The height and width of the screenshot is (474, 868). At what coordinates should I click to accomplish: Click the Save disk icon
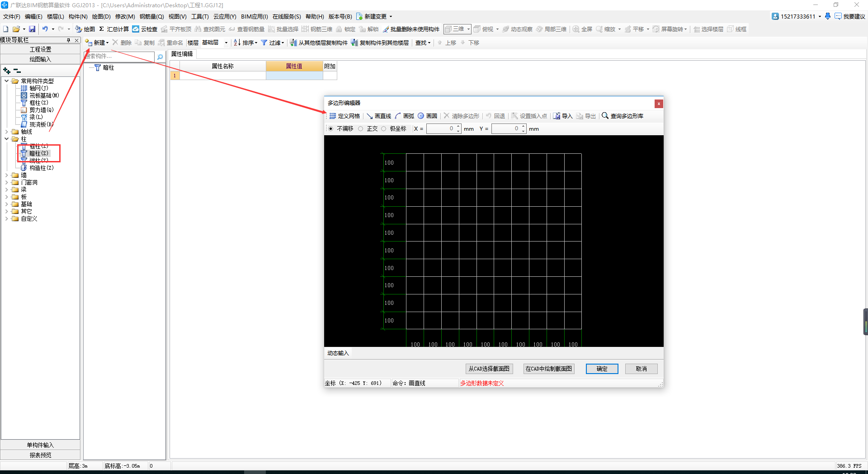(x=32, y=29)
